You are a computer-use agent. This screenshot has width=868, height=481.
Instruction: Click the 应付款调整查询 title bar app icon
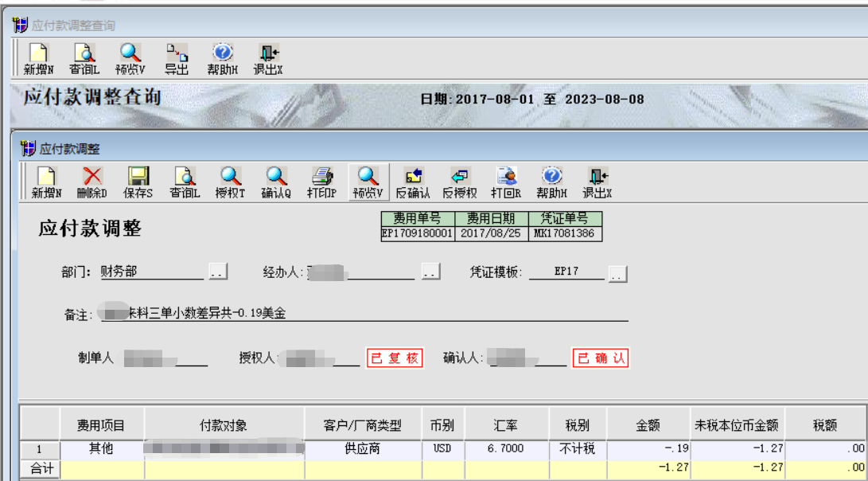point(20,25)
